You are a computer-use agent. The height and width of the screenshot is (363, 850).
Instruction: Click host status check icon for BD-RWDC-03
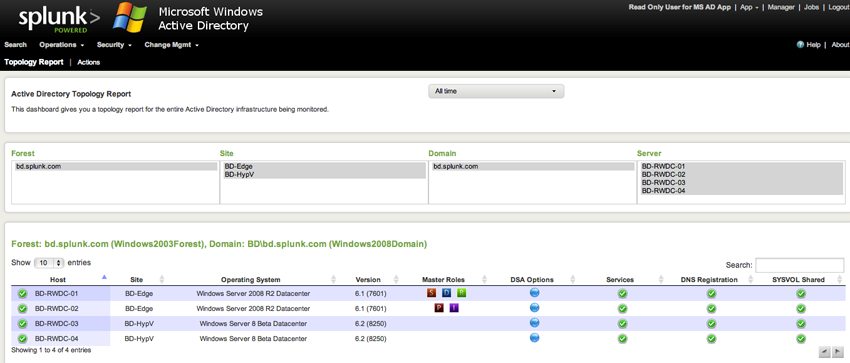tap(22, 324)
